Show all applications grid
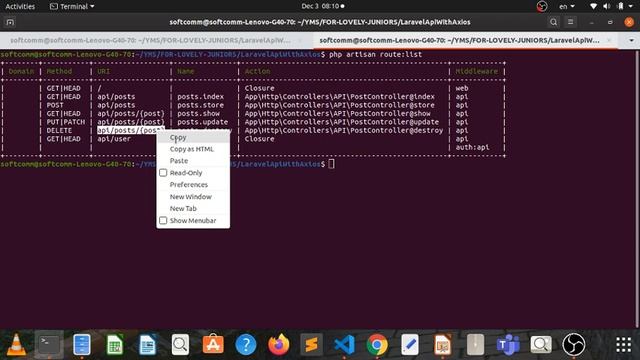 pyautogui.click(x=623, y=345)
